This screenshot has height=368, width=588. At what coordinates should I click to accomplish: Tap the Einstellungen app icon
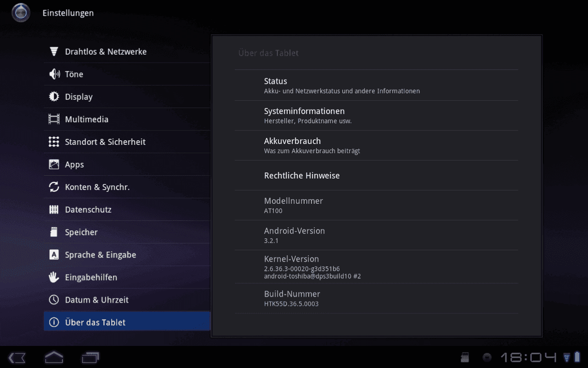pos(21,13)
